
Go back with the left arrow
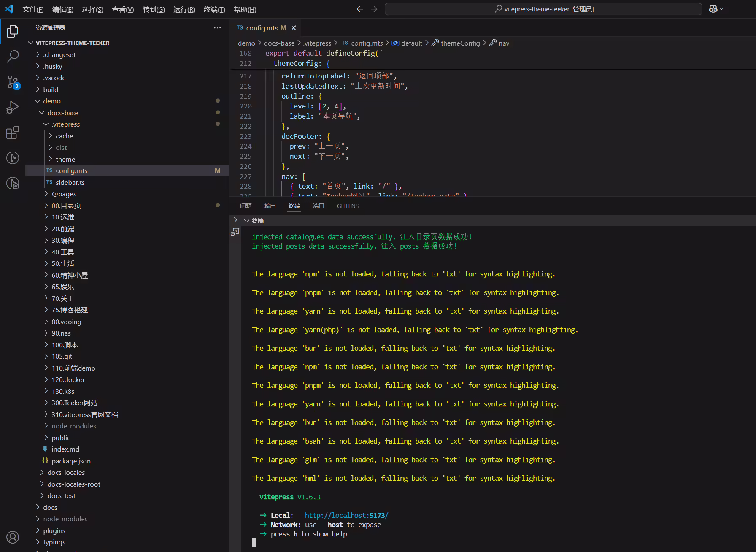point(360,9)
